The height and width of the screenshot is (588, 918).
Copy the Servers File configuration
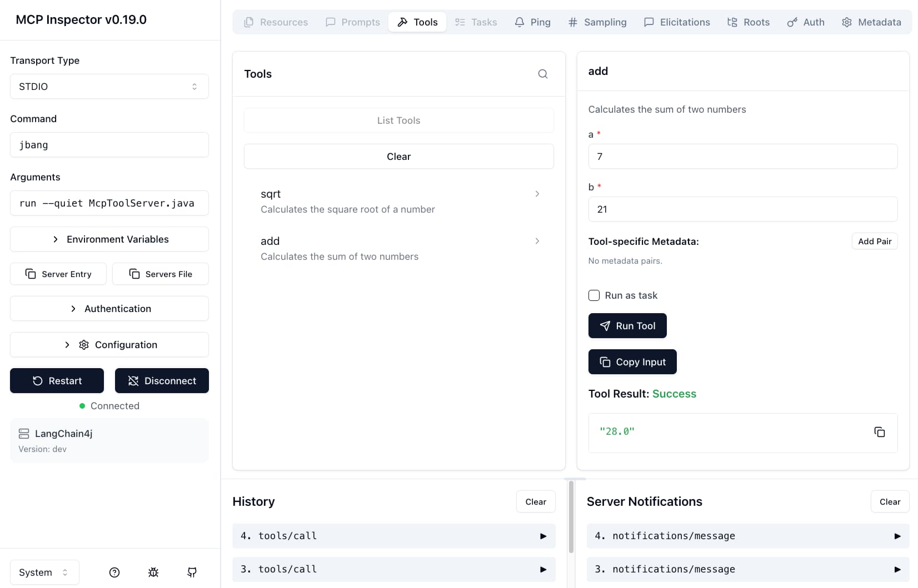pos(161,274)
